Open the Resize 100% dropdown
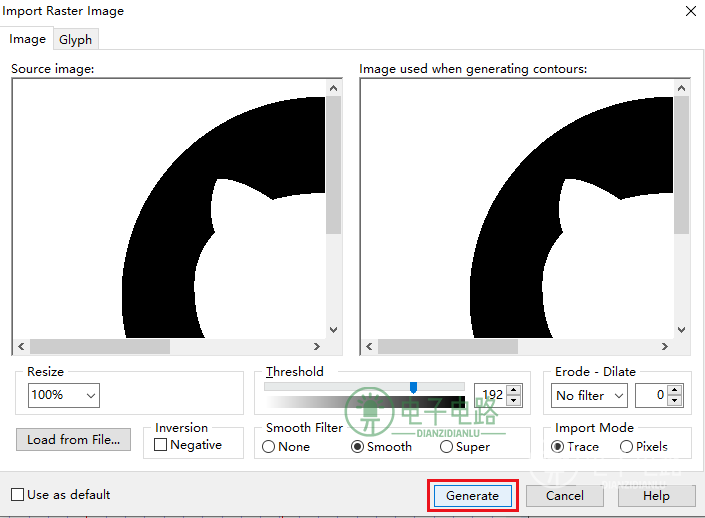This screenshot has width=705, height=518. click(64, 395)
